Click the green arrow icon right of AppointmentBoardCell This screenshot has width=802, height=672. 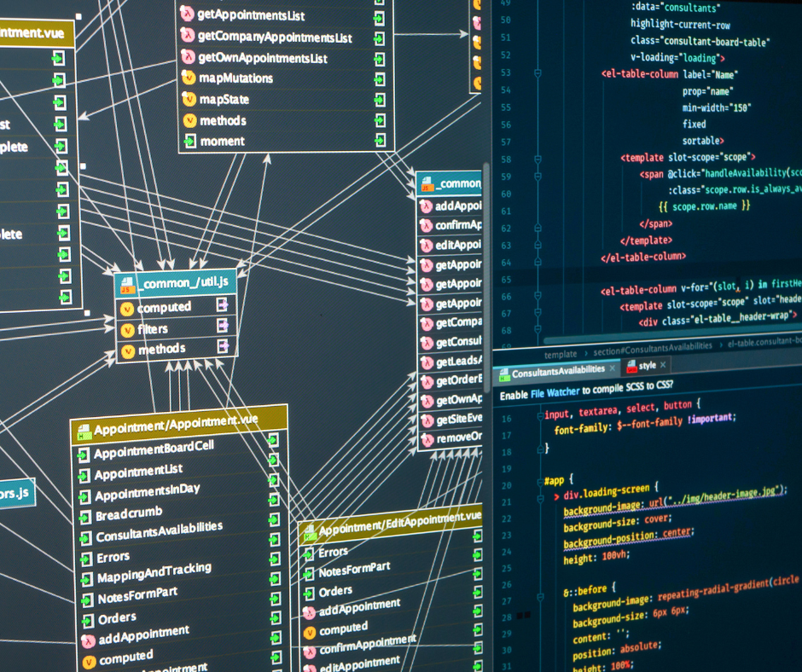(x=274, y=440)
